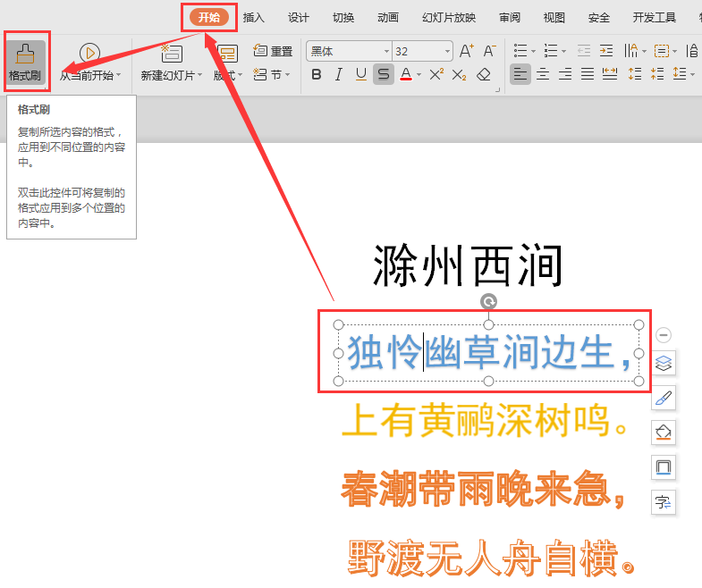Toggle subscript X₂ formatting

coord(459,74)
